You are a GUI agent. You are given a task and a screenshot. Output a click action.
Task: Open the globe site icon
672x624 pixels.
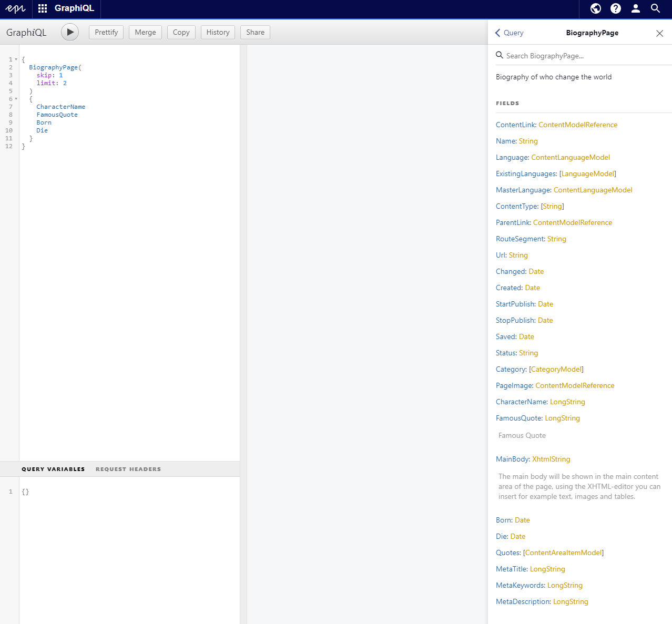tap(596, 8)
